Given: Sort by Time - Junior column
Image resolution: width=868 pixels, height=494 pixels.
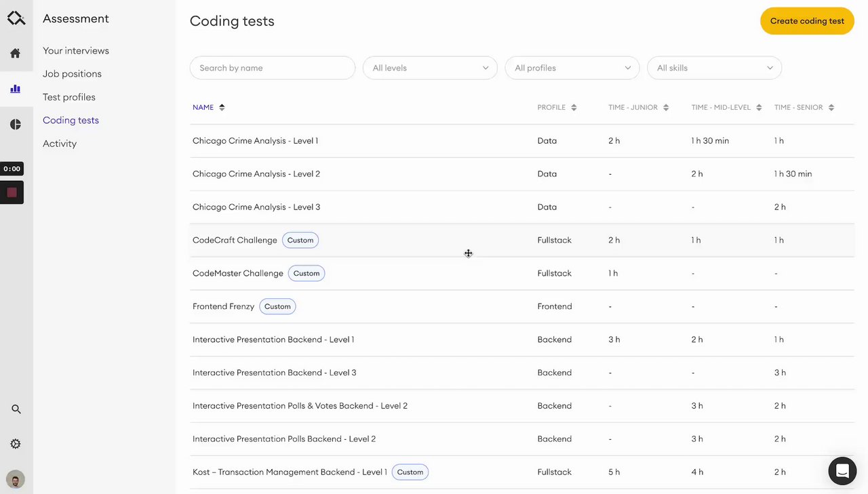Looking at the screenshot, I should [666, 107].
